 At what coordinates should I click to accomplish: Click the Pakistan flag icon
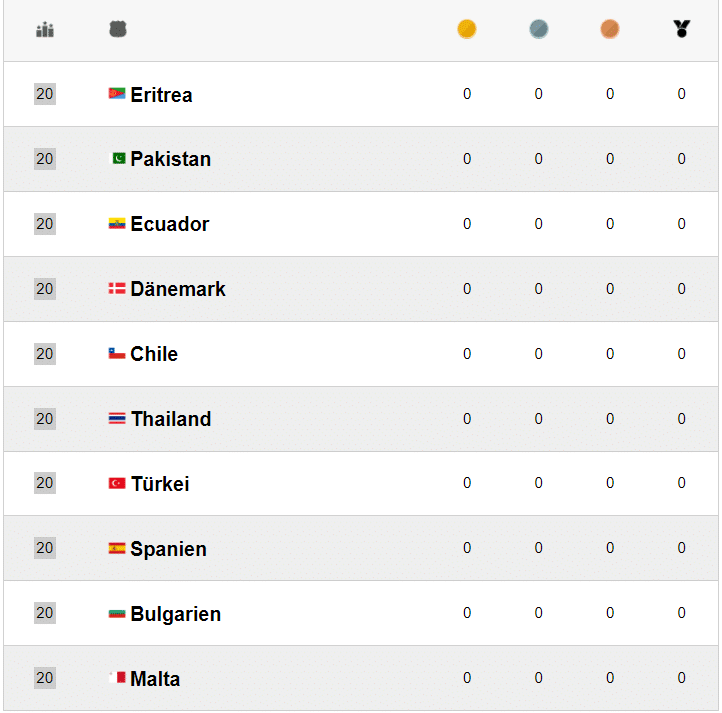(117, 158)
